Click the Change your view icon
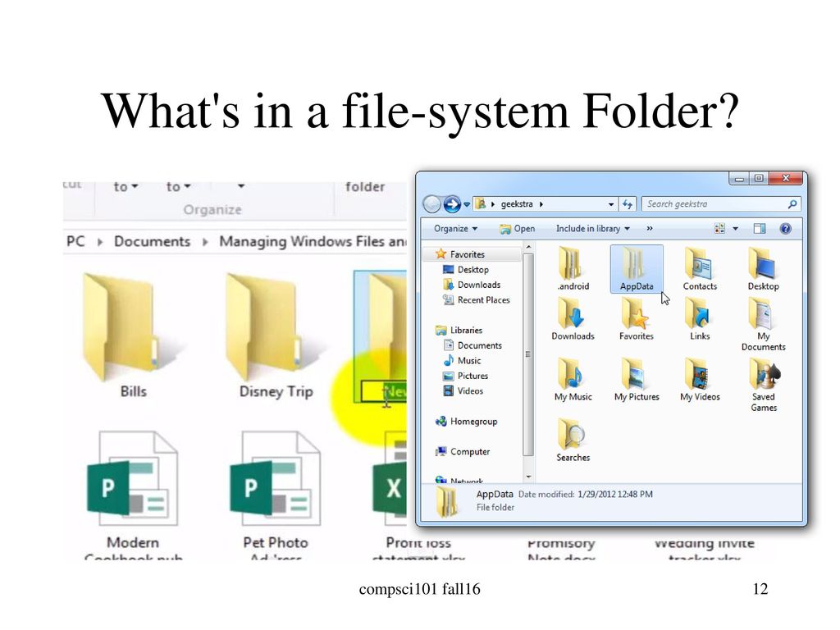The image size is (840, 630). (719, 229)
